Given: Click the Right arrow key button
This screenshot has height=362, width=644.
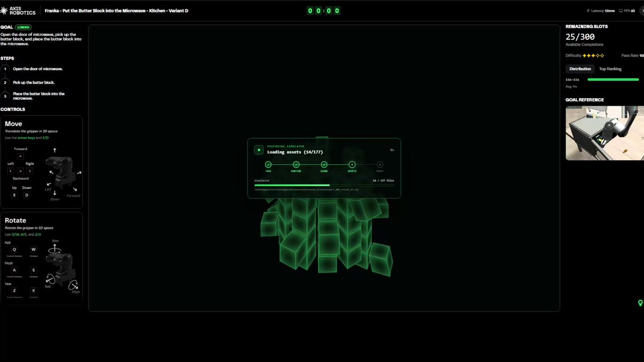Looking at the screenshot, I should 30,171.
